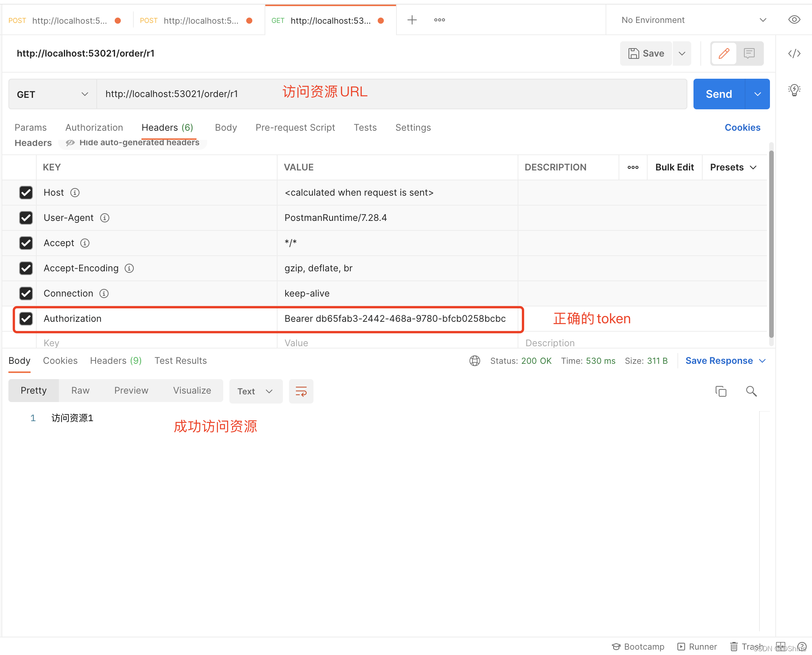Click the copy response icon
Viewport: 812px width, 655px height.
721,391
